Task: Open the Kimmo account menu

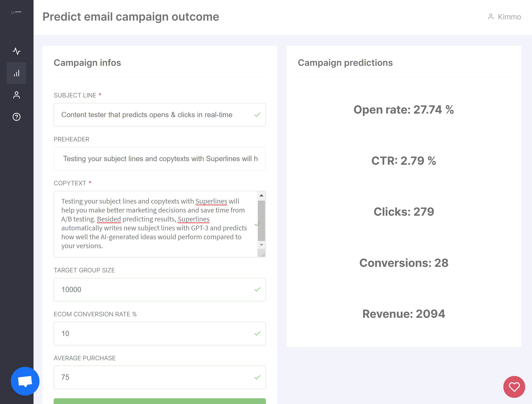Action: (509, 17)
